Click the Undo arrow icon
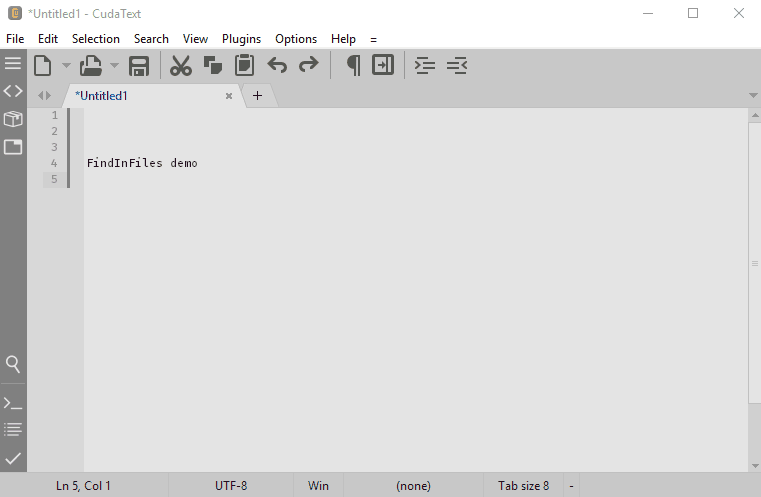This screenshot has width=761, height=497. [277, 65]
